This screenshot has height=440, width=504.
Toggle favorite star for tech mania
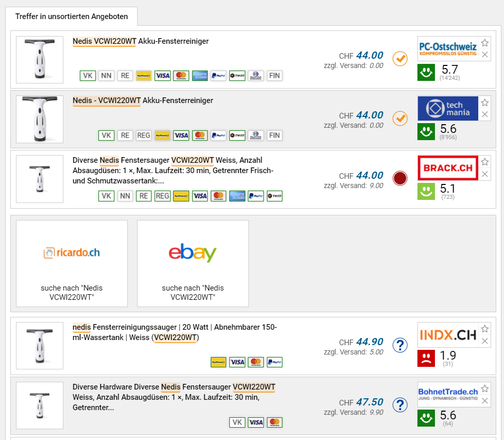point(484,103)
